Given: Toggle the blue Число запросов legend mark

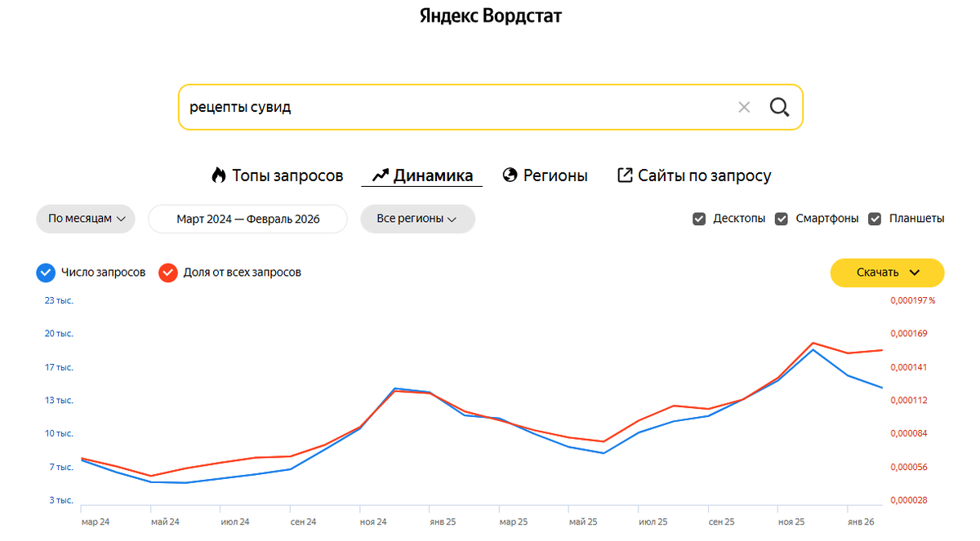Looking at the screenshot, I should click(x=46, y=273).
